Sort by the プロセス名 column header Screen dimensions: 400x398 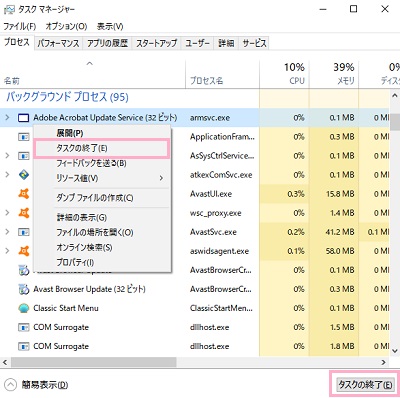(222, 74)
